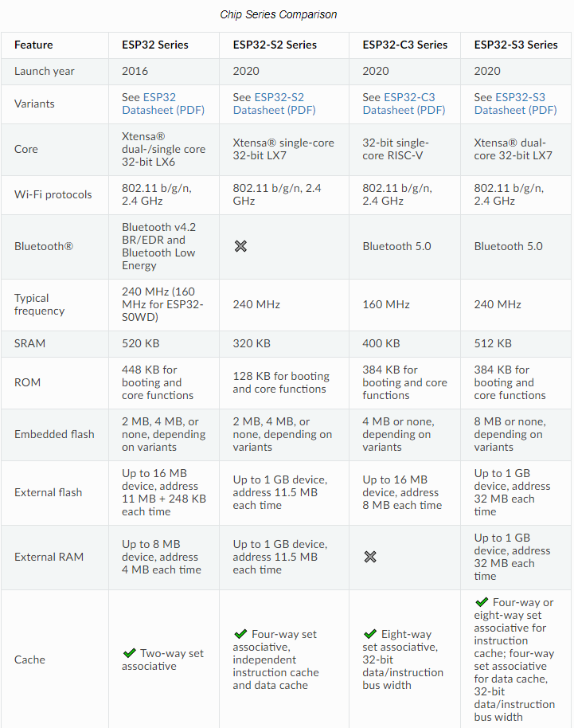Click the Feature column header

point(33,45)
